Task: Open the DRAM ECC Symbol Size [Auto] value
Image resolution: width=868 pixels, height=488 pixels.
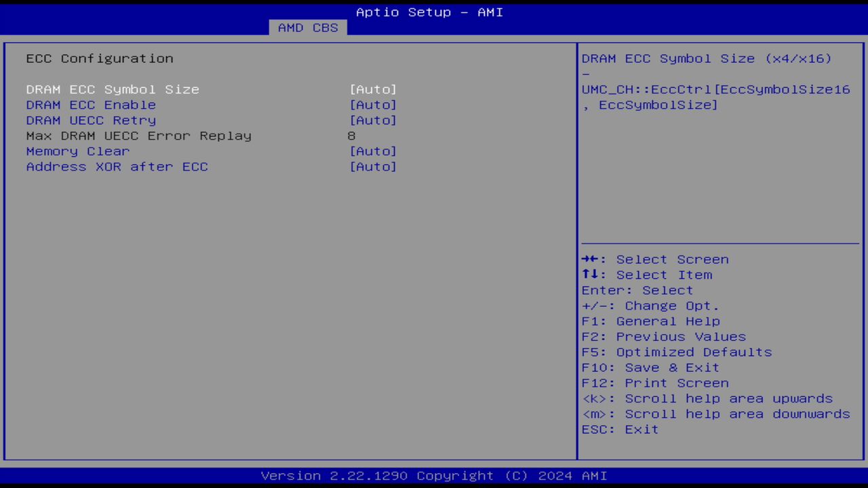Action: click(373, 89)
